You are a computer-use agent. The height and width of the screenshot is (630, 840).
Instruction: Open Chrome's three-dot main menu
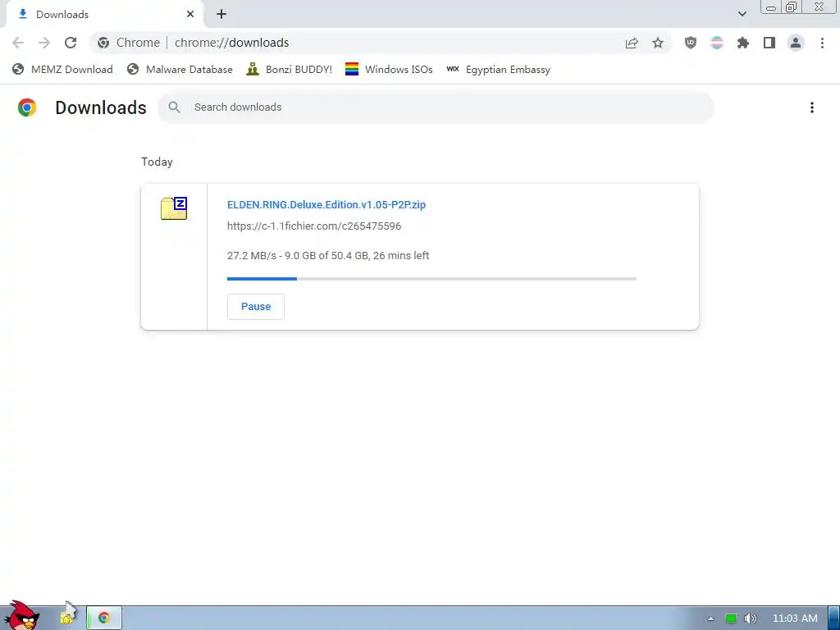click(x=822, y=43)
